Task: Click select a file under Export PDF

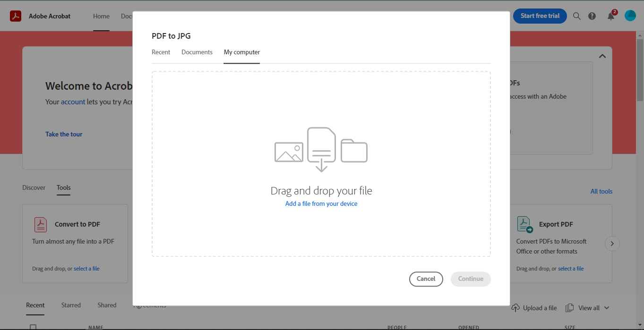Action: coord(571,269)
